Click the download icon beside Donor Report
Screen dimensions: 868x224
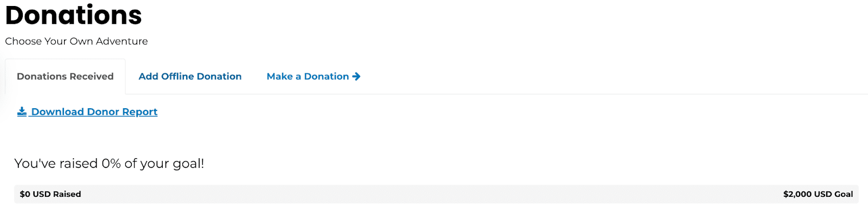click(x=22, y=111)
